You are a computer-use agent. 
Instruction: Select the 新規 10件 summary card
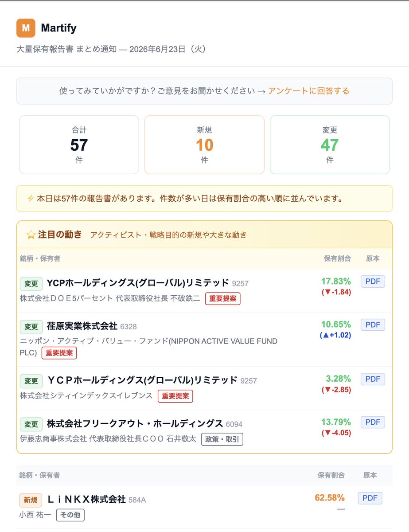click(x=204, y=145)
